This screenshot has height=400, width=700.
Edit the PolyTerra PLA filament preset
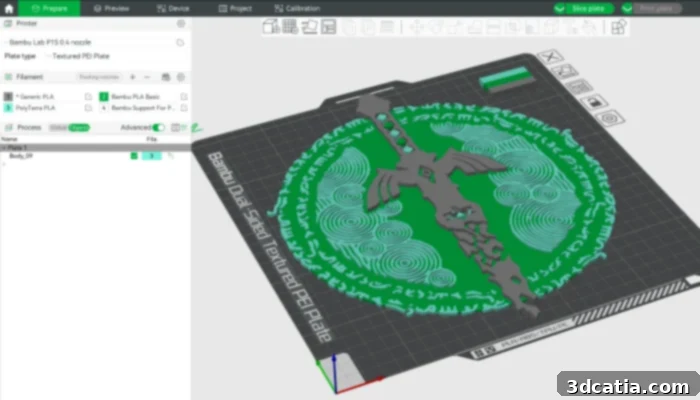[88, 108]
